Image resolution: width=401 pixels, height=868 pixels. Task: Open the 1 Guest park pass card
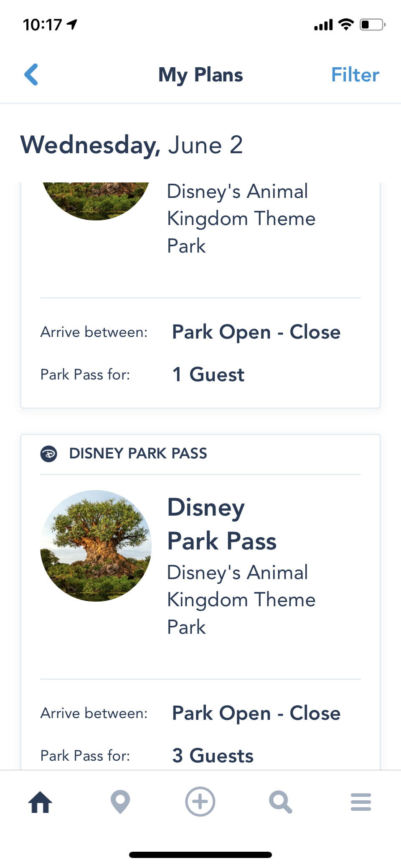pyautogui.click(x=208, y=375)
